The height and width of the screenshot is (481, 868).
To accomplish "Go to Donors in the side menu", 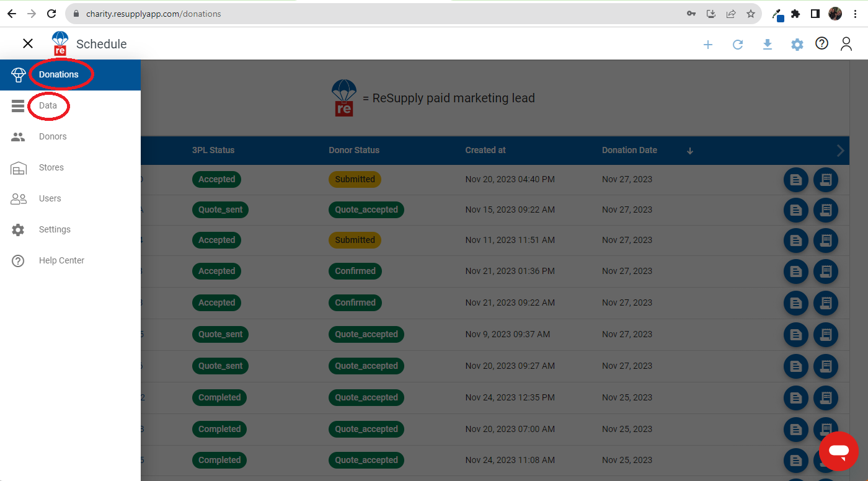I will pyautogui.click(x=70, y=137).
